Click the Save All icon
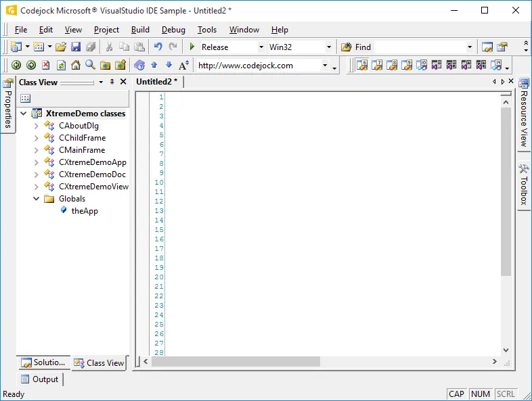This screenshot has height=401, width=532. [x=91, y=47]
